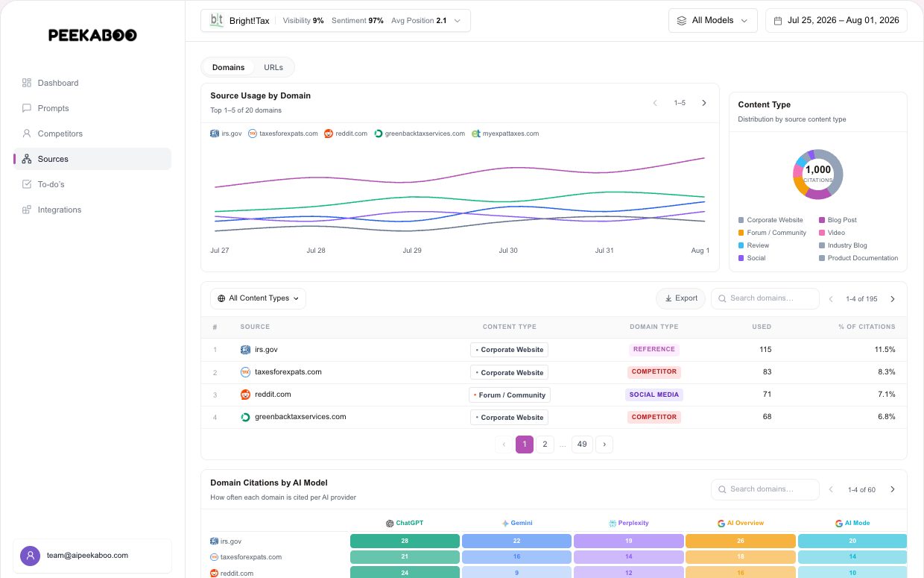Jump to page 49 of the table

pos(582,445)
